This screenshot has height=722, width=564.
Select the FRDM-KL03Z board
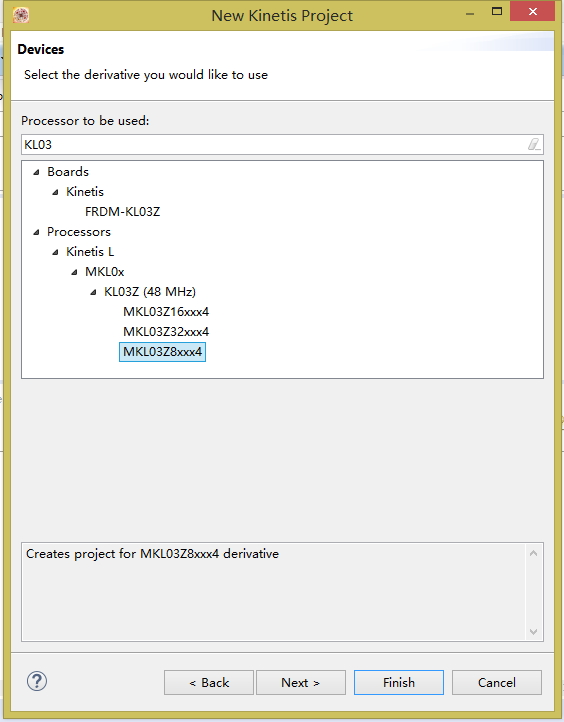[122, 212]
